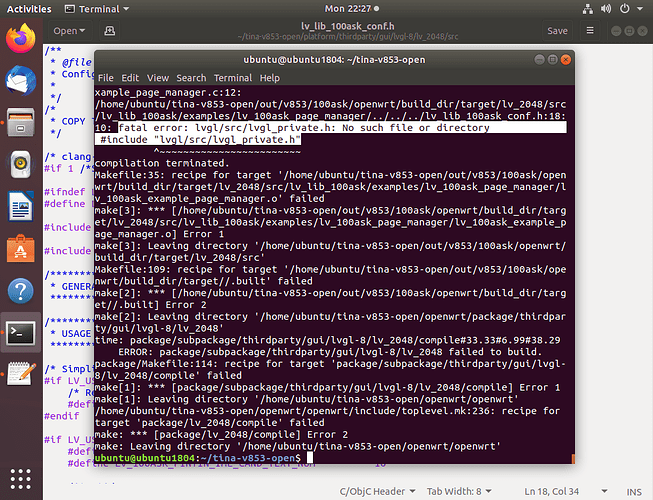This screenshot has width=653, height=500.
Task: Select the Terminal icon in the dock
Action: point(20,333)
